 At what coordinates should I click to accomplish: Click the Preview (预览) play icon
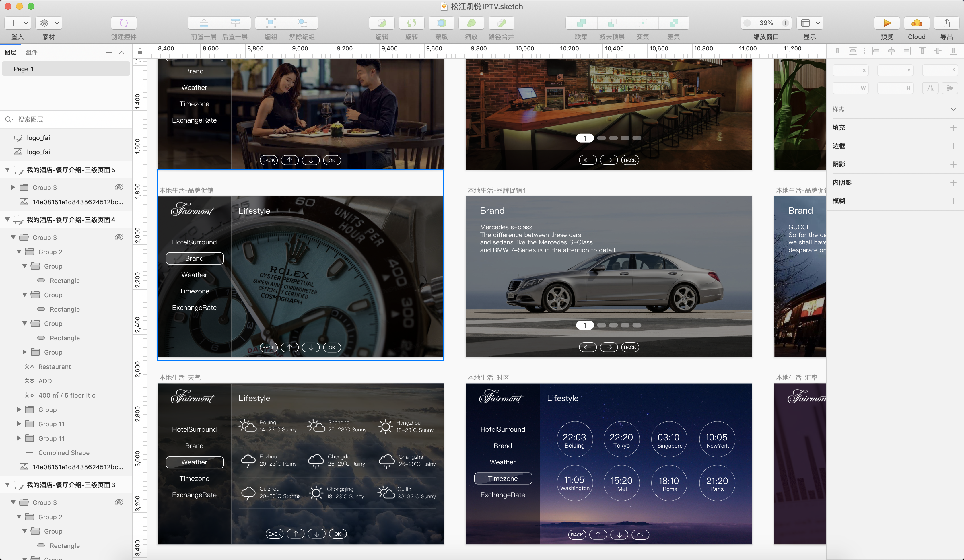tap(887, 23)
